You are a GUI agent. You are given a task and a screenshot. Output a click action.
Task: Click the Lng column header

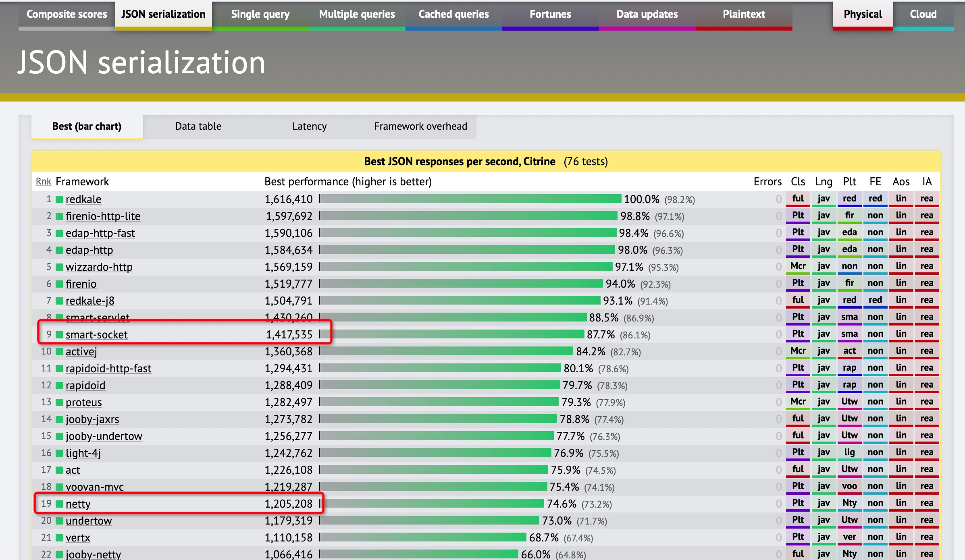pos(824,182)
